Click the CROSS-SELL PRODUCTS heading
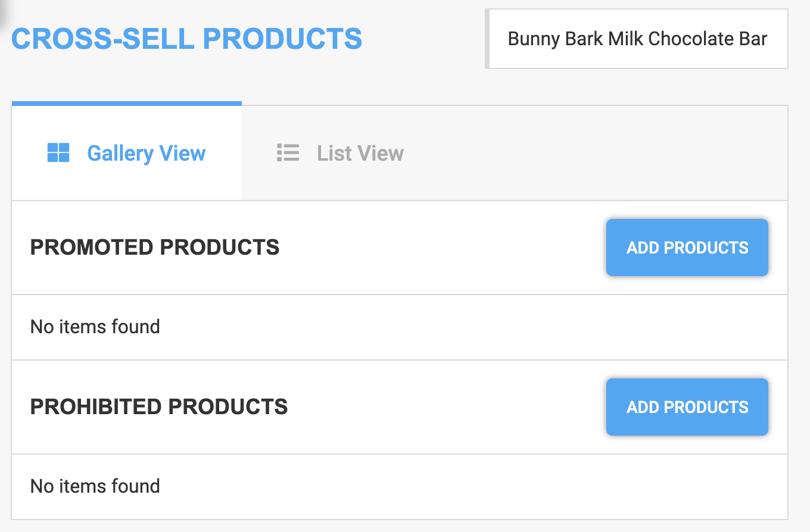The width and height of the screenshot is (810, 532). click(x=186, y=38)
